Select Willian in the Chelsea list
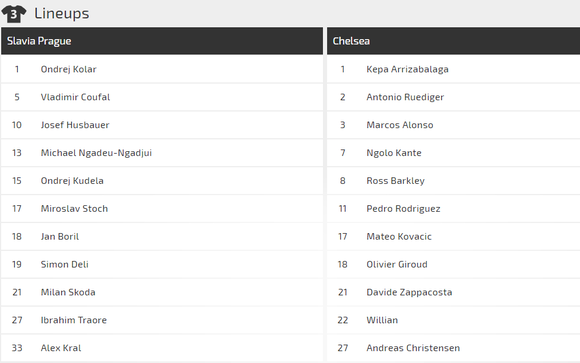 tap(382, 320)
